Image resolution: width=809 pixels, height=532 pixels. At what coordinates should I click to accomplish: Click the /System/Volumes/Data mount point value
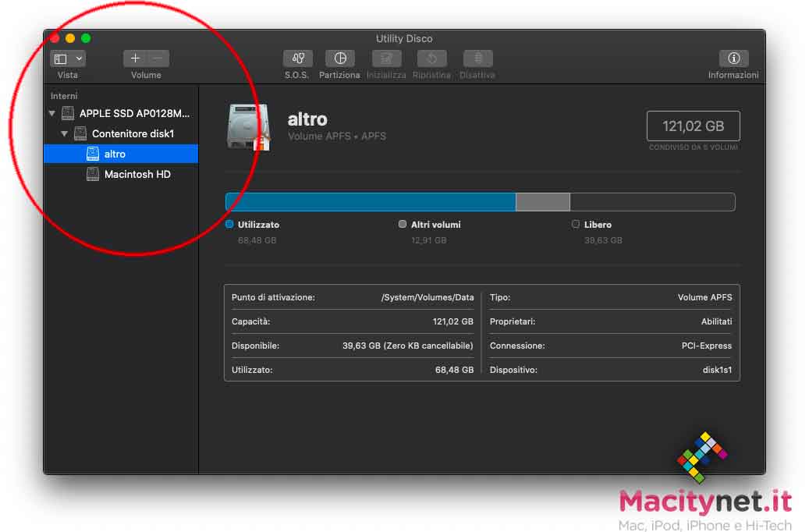pos(428,297)
